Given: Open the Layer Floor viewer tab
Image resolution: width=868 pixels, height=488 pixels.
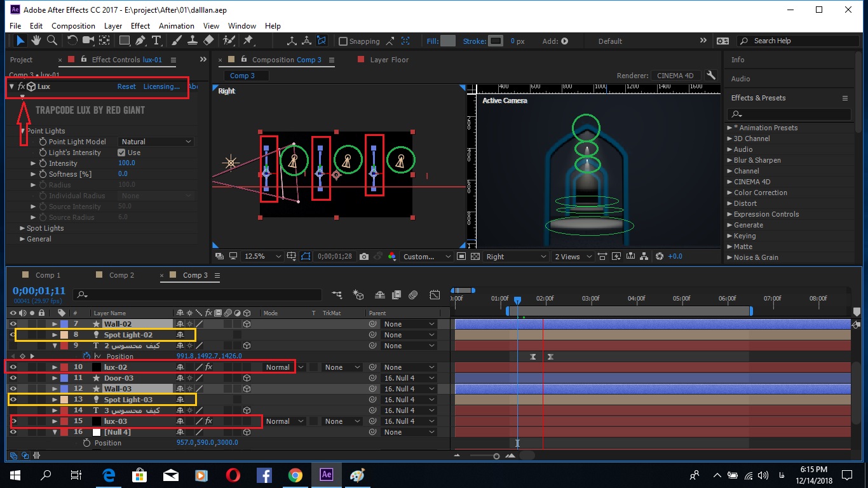Looking at the screenshot, I should point(390,60).
